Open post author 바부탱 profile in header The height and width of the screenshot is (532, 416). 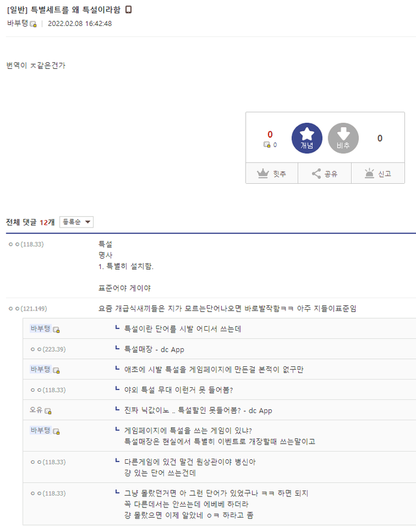18,23
